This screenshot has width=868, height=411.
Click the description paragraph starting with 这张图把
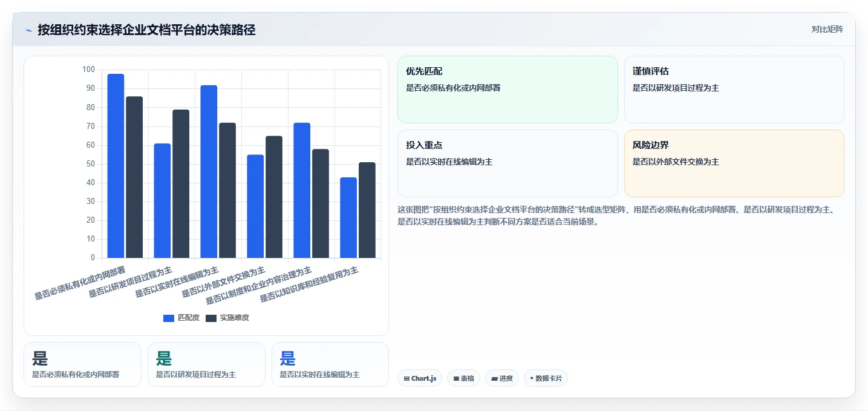(x=616, y=215)
